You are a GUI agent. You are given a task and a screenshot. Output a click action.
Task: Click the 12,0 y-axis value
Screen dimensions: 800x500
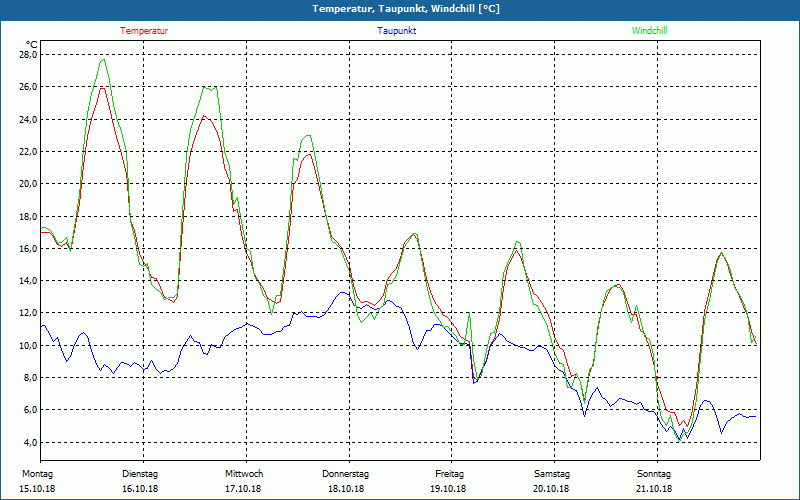[x=29, y=313]
